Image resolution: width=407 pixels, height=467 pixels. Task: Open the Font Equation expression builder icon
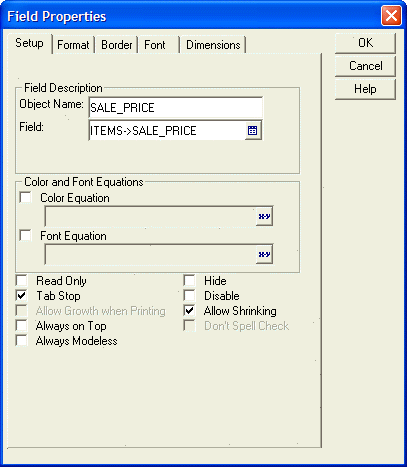point(264,254)
